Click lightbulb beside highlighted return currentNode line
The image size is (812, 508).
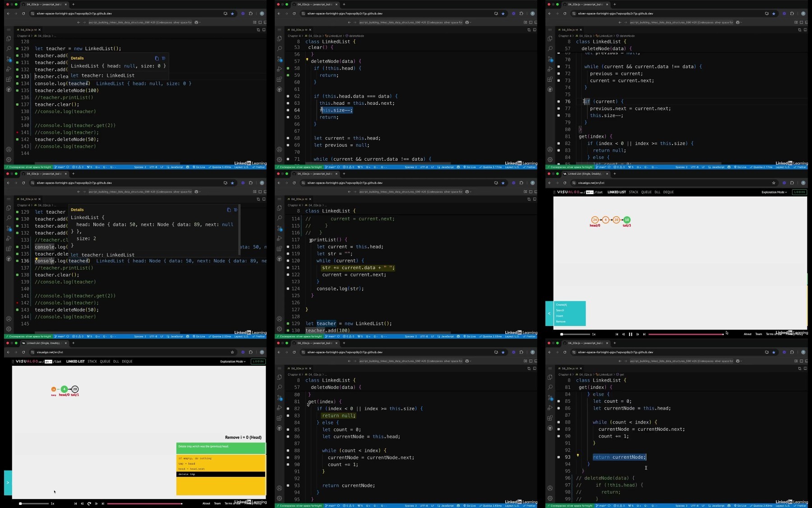coord(578,456)
